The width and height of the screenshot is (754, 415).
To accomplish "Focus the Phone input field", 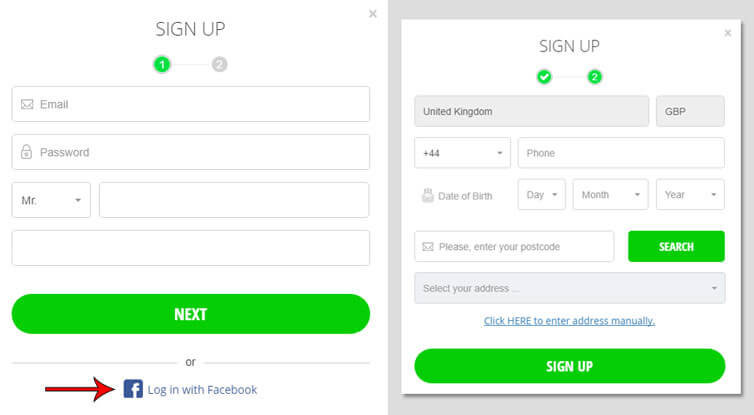I will 620,153.
